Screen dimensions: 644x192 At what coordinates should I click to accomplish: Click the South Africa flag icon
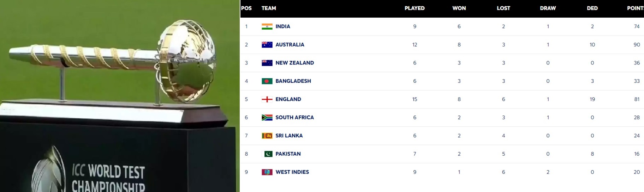point(267,118)
